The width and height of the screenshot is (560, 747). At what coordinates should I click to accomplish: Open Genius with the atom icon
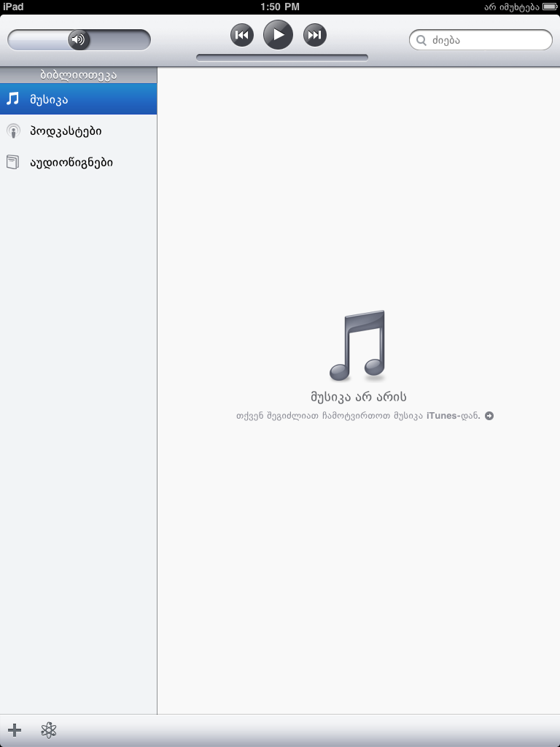[49, 730]
